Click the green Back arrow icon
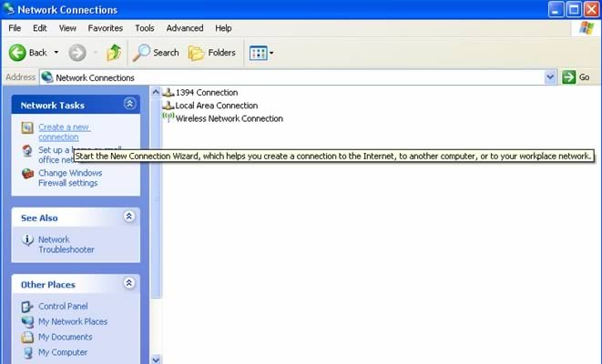Image resolution: width=602 pixels, height=364 pixels. click(17, 53)
